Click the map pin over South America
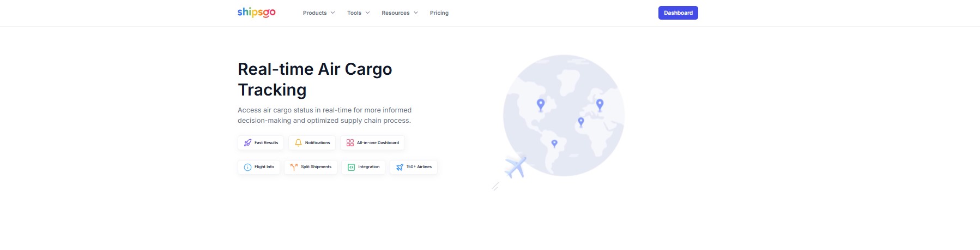Screen dimensions: 980x250 pos(554,144)
